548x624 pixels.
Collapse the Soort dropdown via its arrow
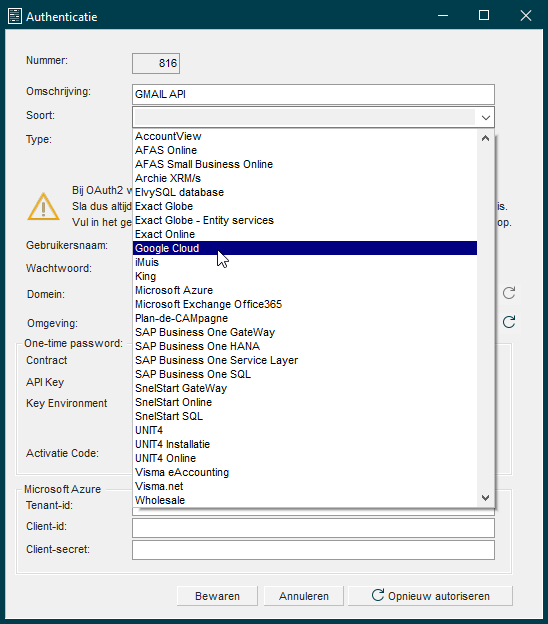pos(485,117)
